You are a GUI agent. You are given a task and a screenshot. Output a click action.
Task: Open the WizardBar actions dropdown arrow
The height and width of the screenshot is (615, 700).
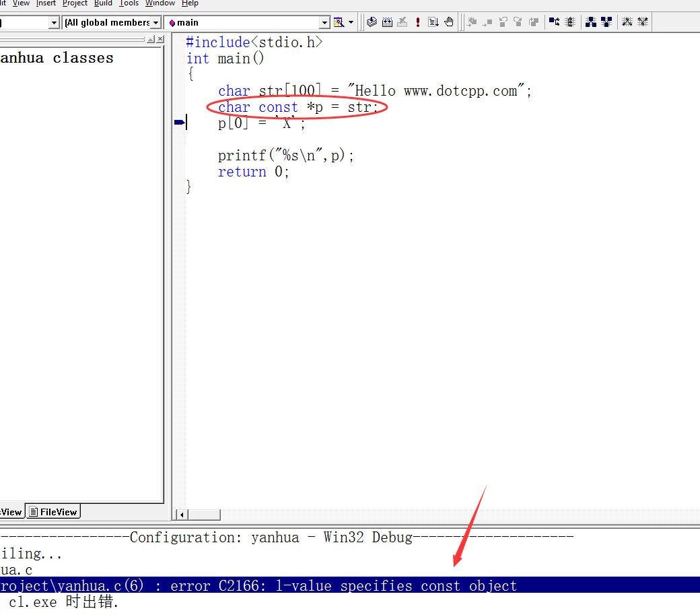(351, 23)
